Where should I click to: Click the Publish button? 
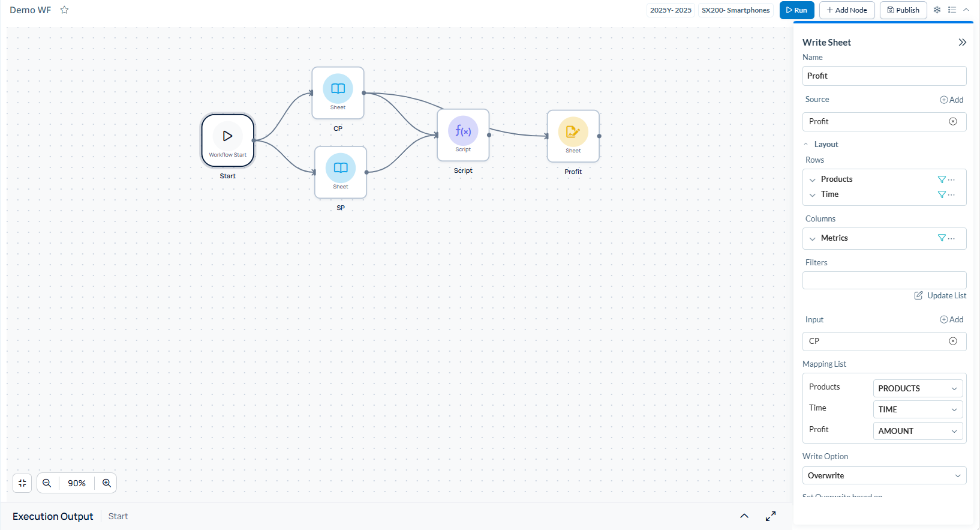click(903, 10)
